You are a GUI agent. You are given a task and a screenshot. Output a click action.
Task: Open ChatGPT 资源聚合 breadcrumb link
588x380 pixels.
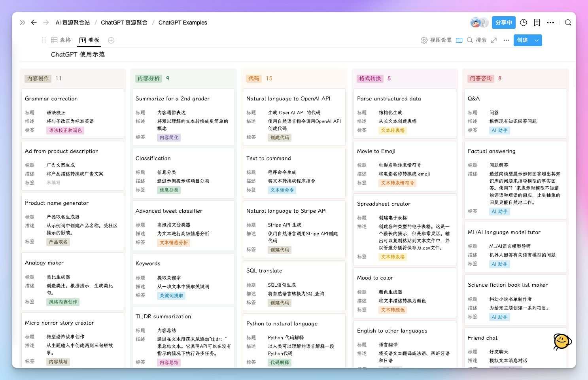click(x=124, y=23)
